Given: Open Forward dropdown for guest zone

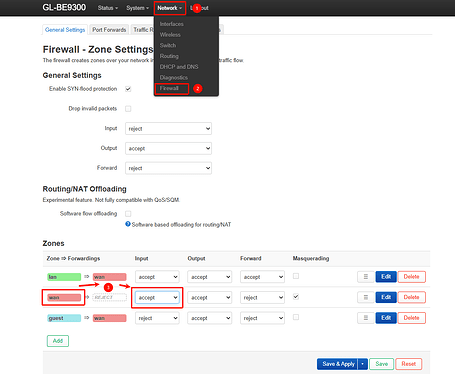Looking at the screenshot, I should tap(262, 318).
